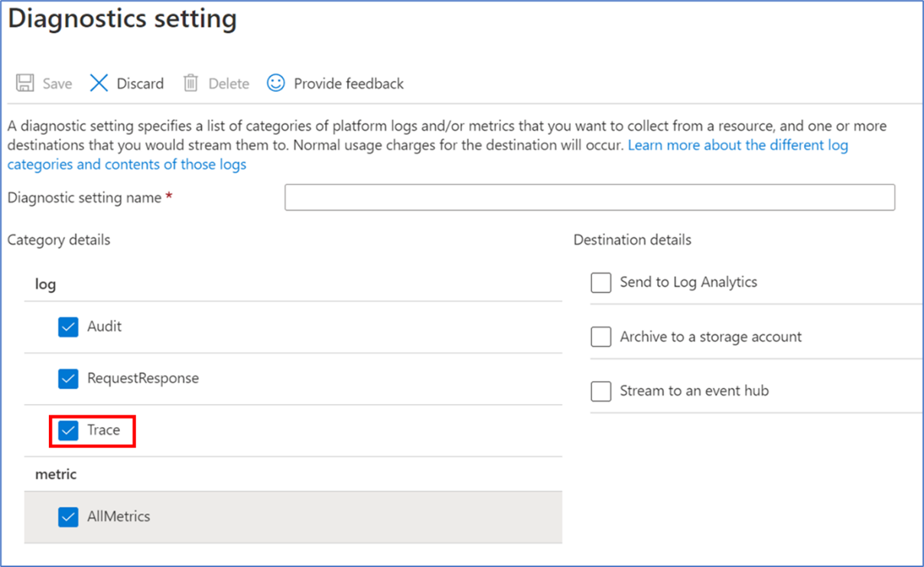Click the Diagnostic setting name field
Image resolution: width=924 pixels, height=567 pixels.
[589, 197]
